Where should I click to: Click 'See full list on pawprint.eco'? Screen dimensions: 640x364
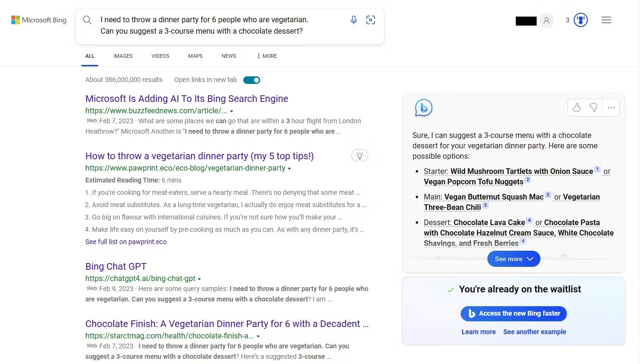(126, 242)
